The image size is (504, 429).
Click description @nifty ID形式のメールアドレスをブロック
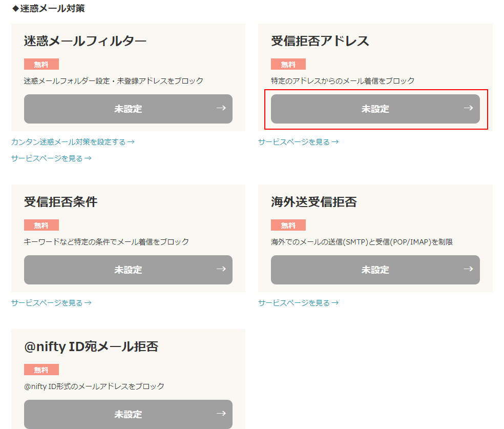click(94, 386)
